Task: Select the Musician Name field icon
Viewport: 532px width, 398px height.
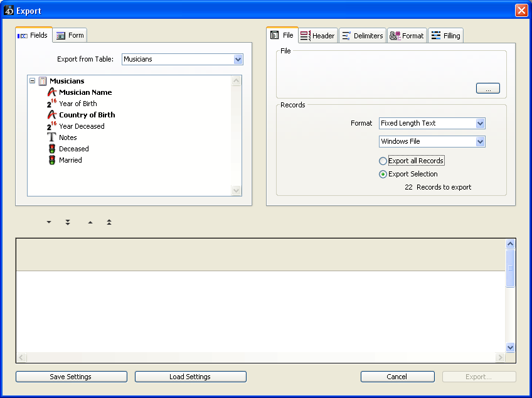Action: pos(52,92)
